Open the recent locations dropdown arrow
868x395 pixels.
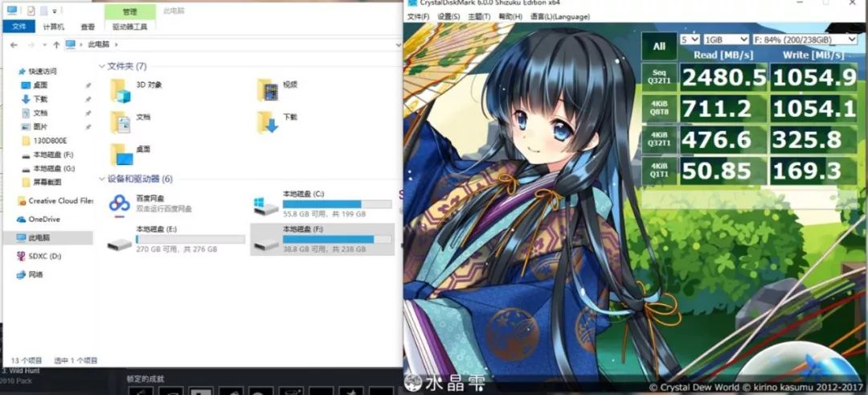[43, 45]
